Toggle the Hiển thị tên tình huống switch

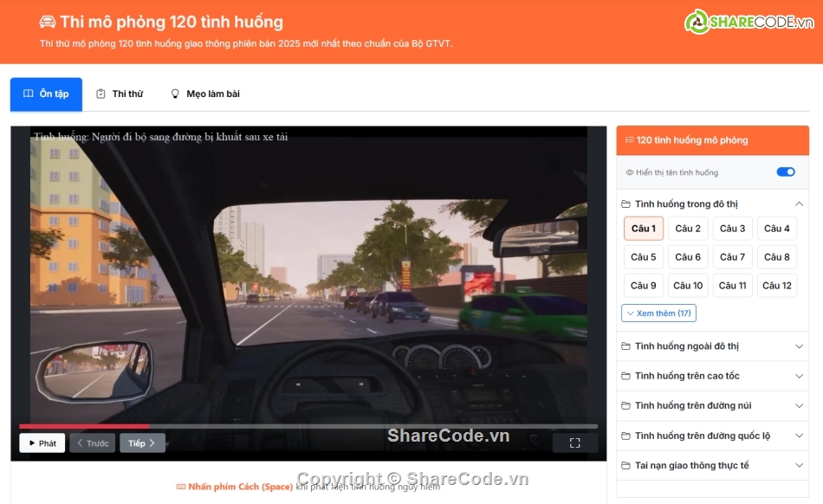(x=785, y=172)
